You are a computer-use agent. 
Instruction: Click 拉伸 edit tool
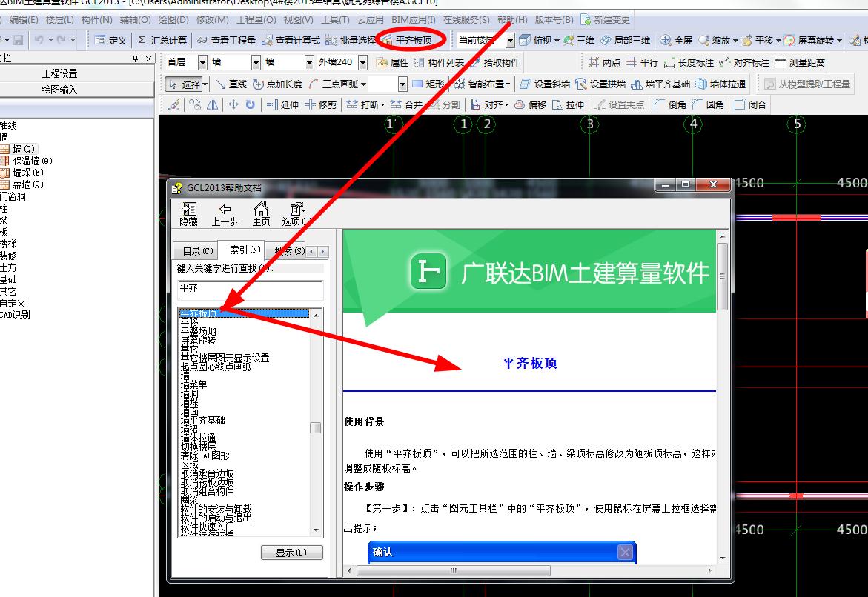click(x=568, y=104)
